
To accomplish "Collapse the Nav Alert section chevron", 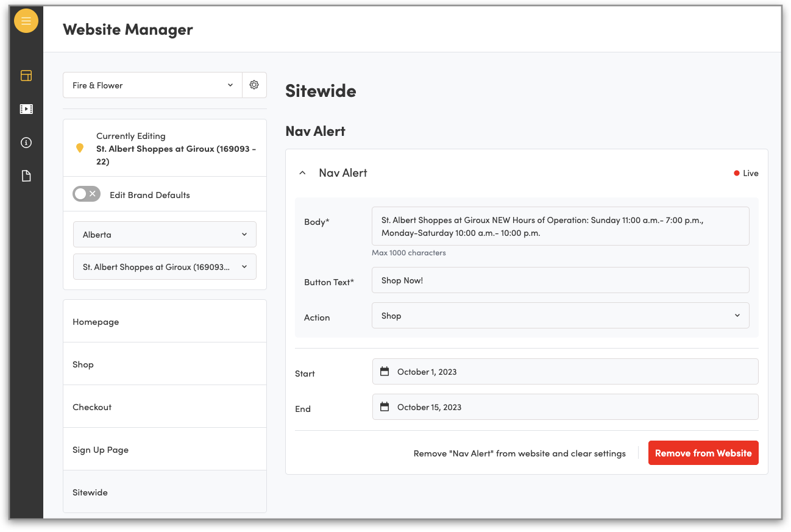I will click(x=302, y=173).
